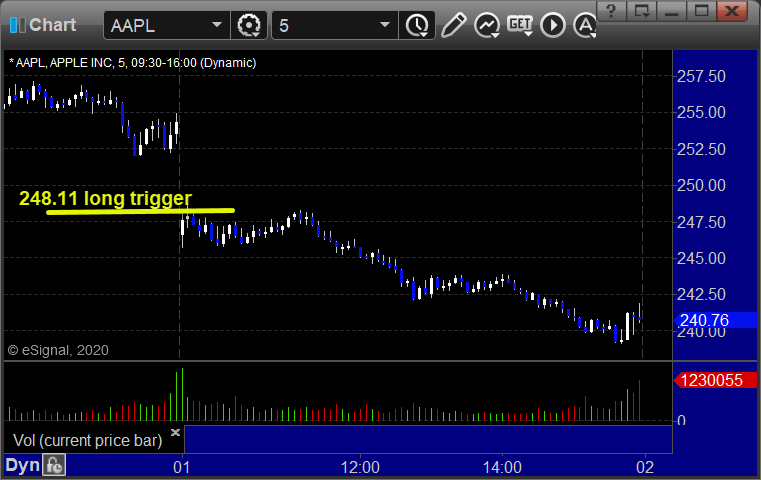The image size is (761, 480).
Task: Open the help question mark button
Action: [611, 10]
